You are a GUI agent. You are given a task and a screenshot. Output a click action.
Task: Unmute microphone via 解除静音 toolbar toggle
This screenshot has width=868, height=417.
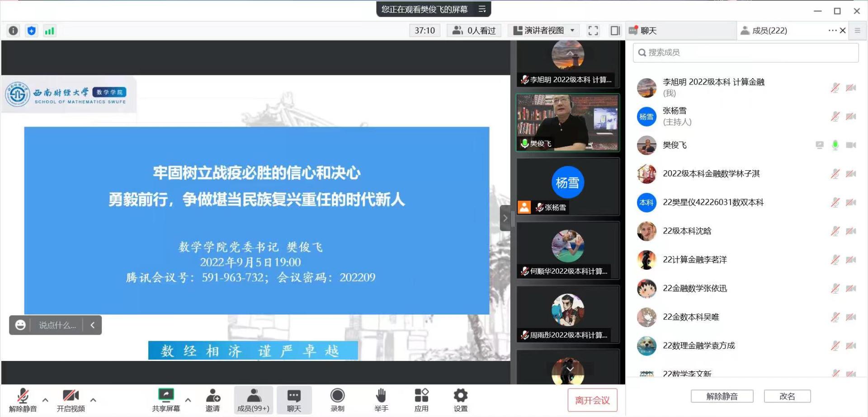point(23,400)
